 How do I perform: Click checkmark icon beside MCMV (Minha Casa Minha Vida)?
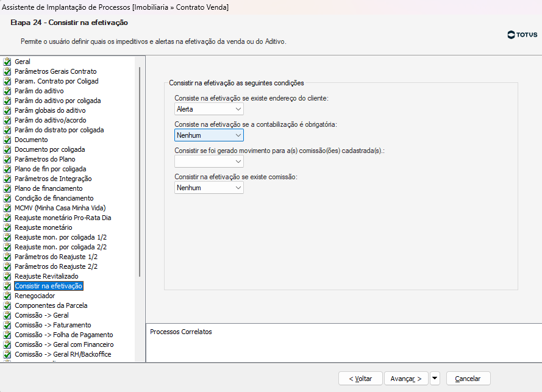point(7,208)
